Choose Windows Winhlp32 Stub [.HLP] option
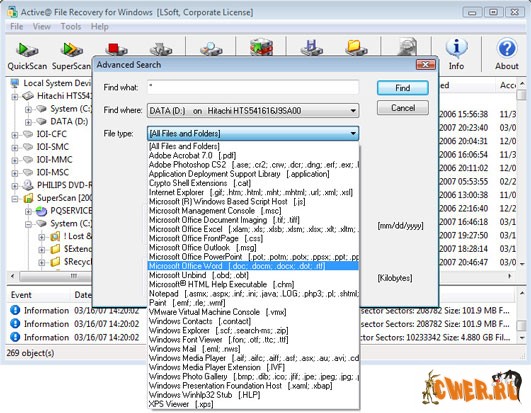 click(253, 395)
